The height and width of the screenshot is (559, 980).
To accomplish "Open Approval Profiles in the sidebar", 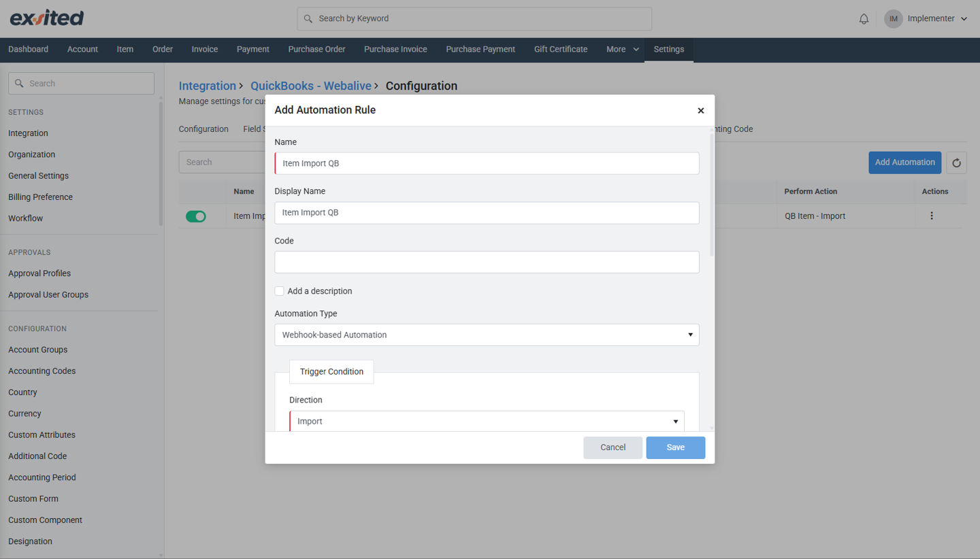I will (x=39, y=273).
